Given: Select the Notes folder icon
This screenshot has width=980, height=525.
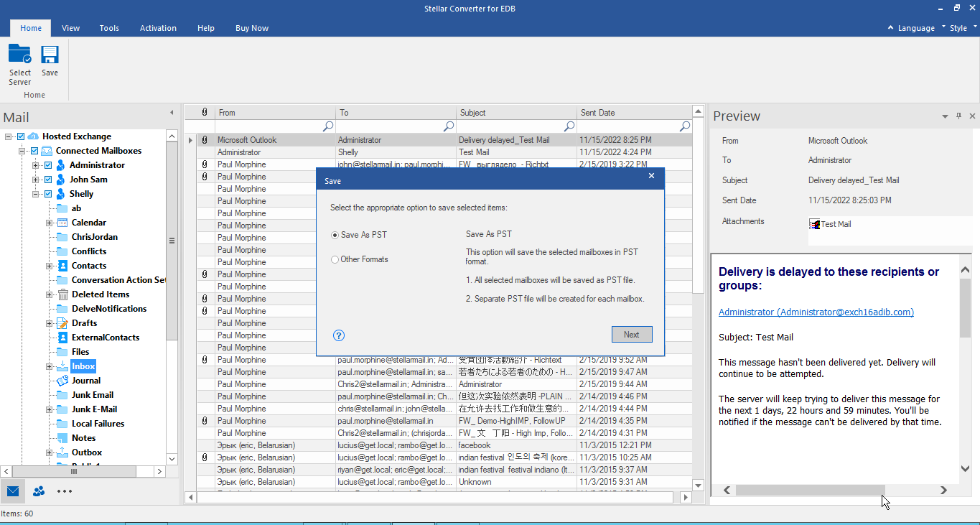Looking at the screenshot, I should click(x=63, y=438).
